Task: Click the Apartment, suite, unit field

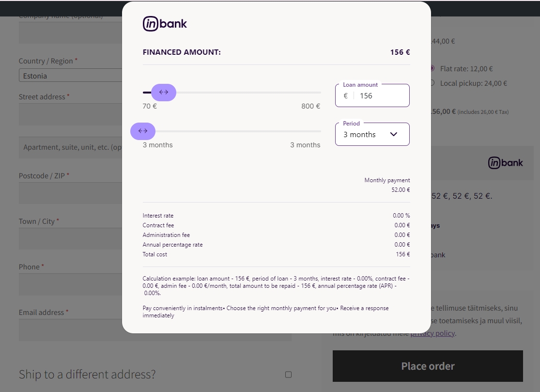Action: tap(70, 147)
